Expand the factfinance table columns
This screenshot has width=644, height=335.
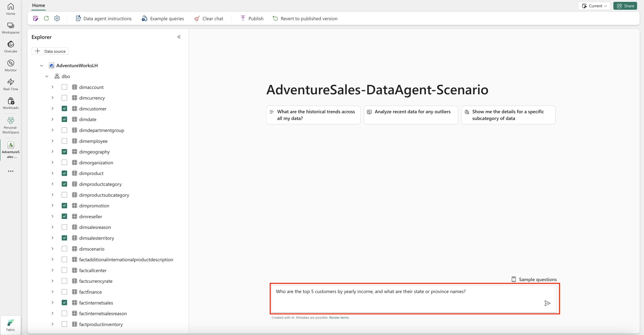[52, 292]
